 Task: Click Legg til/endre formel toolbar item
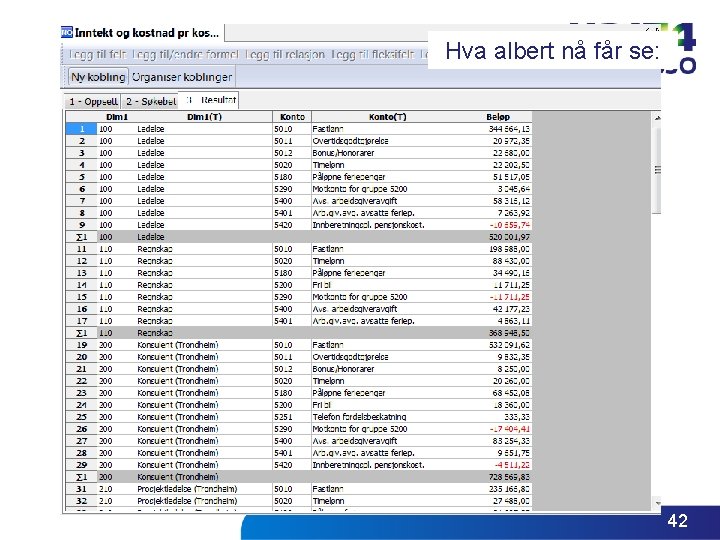(186, 55)
